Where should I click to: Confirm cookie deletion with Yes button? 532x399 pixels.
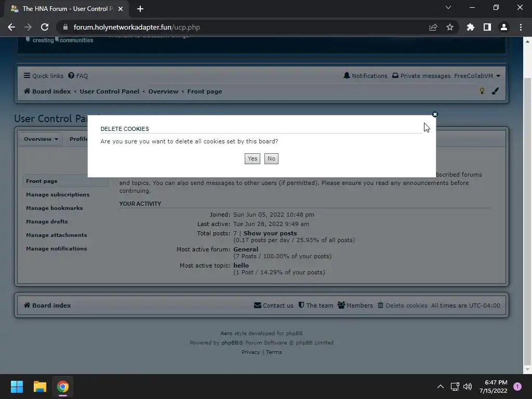click(252, 158)
